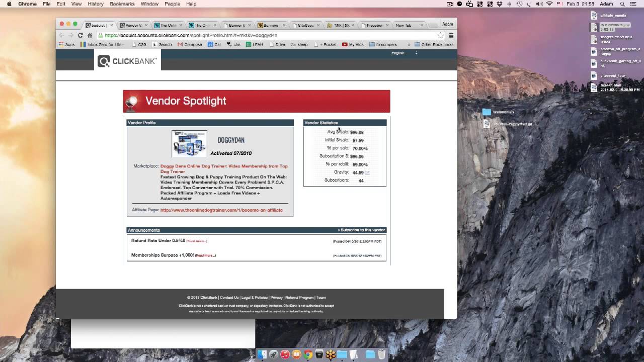Screen dimensions: 644x362
Task: Open Spotlight search in the menu bar
Action: (x=622, y=4)
